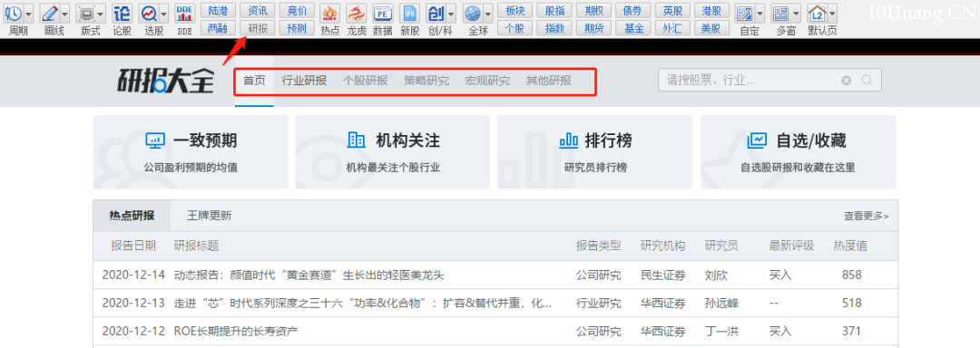This screenshot has width=980, height=348.
Task: Select the 其他研报 tab
Action: pos(549,81)
